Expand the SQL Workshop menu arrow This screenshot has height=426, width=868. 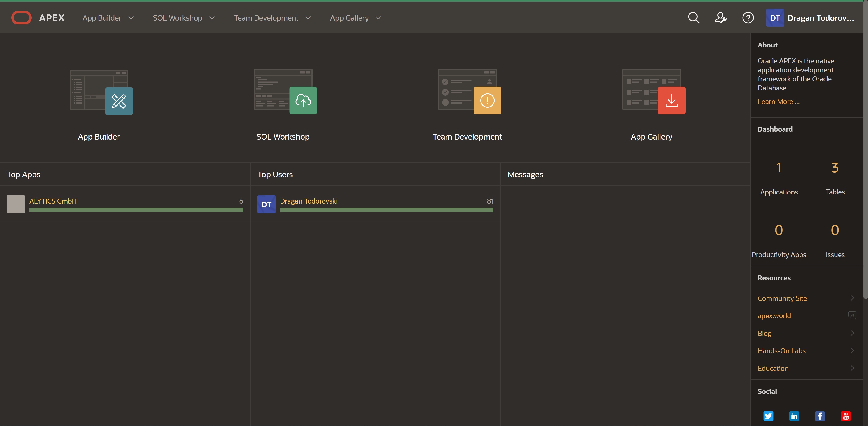click(212, 18)
